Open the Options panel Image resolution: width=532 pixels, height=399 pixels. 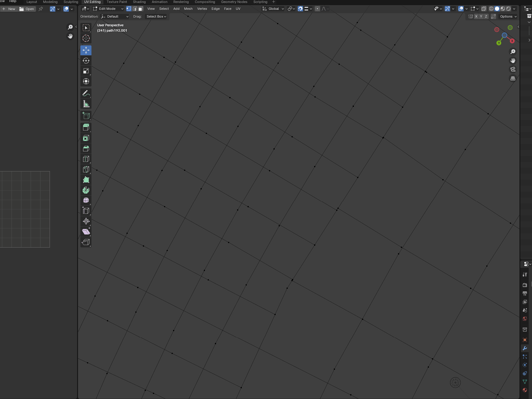pyautogui.click(x=507, y=16)
